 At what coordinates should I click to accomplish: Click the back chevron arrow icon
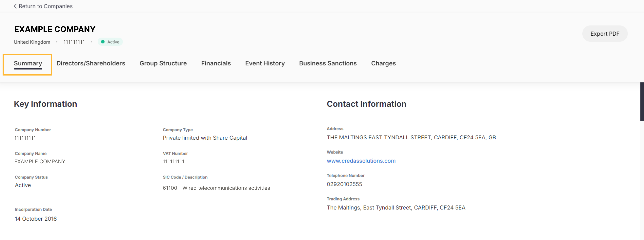(x=15, y=6)
